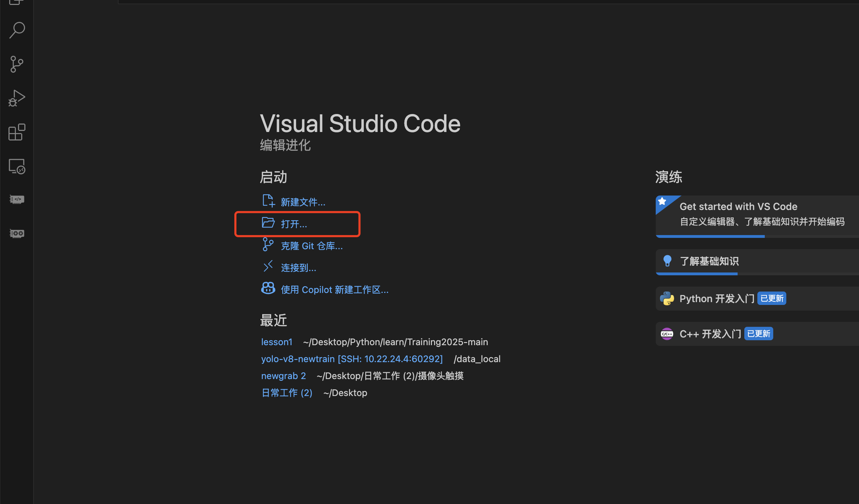This screenshot has height=504, width=859.
Task: Open the Source Control view
Action: pos(17,64)
